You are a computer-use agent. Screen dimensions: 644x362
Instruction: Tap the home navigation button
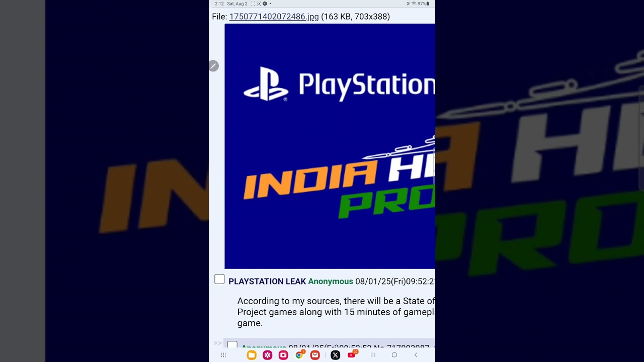[394, 355]
